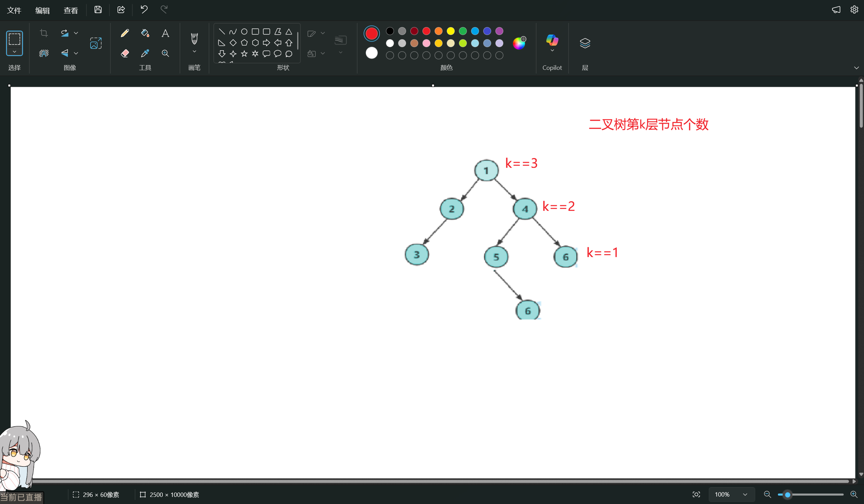Select the Pencil tool
864x504 pixels.
pyautogui.click(x=125, y=33)
